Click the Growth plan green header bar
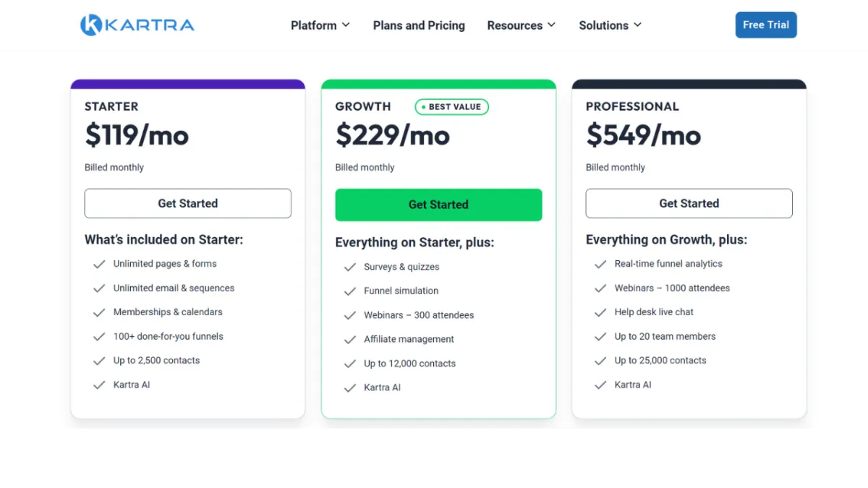 pos(438,84)
